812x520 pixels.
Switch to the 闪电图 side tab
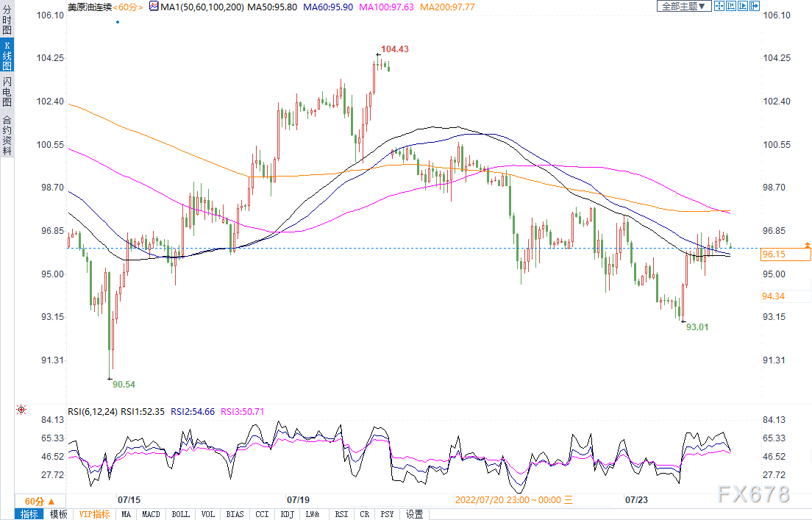coord(7,92)
